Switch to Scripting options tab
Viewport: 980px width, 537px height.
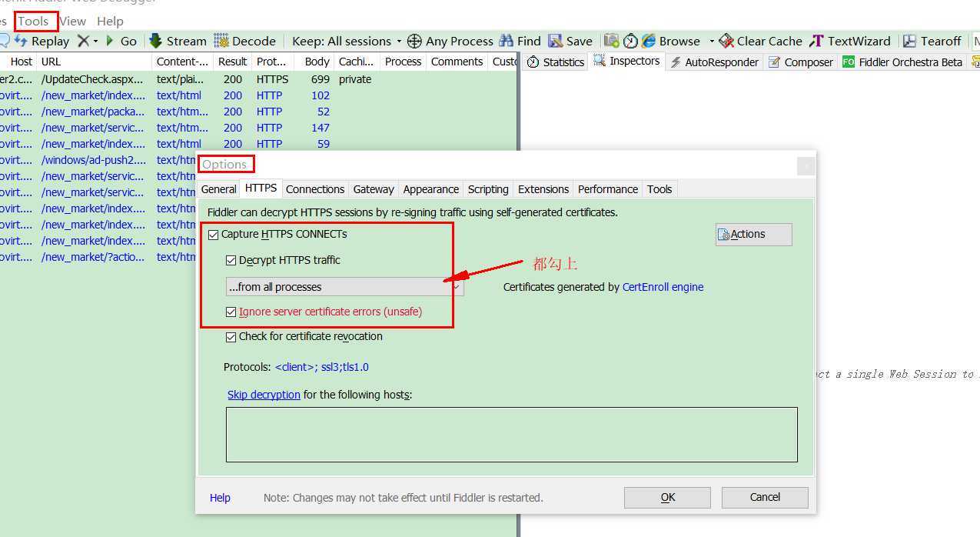(488, 189)
